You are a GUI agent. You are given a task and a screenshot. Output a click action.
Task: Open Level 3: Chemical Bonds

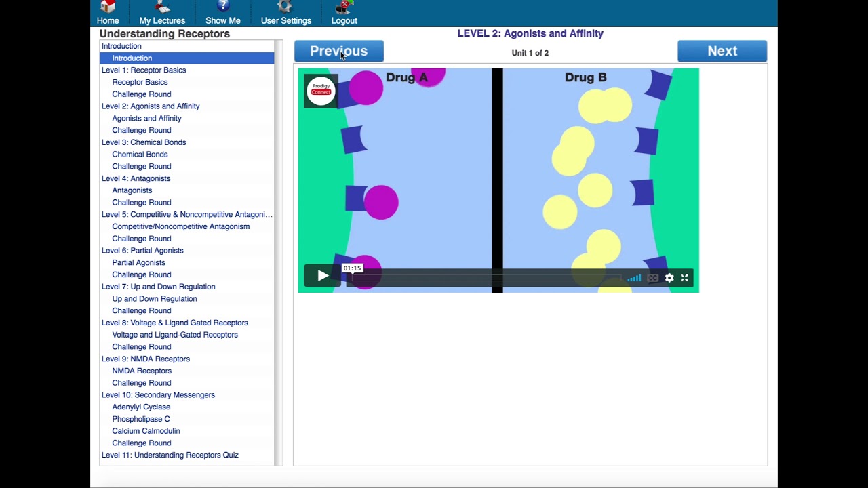[x=144, y=142]
